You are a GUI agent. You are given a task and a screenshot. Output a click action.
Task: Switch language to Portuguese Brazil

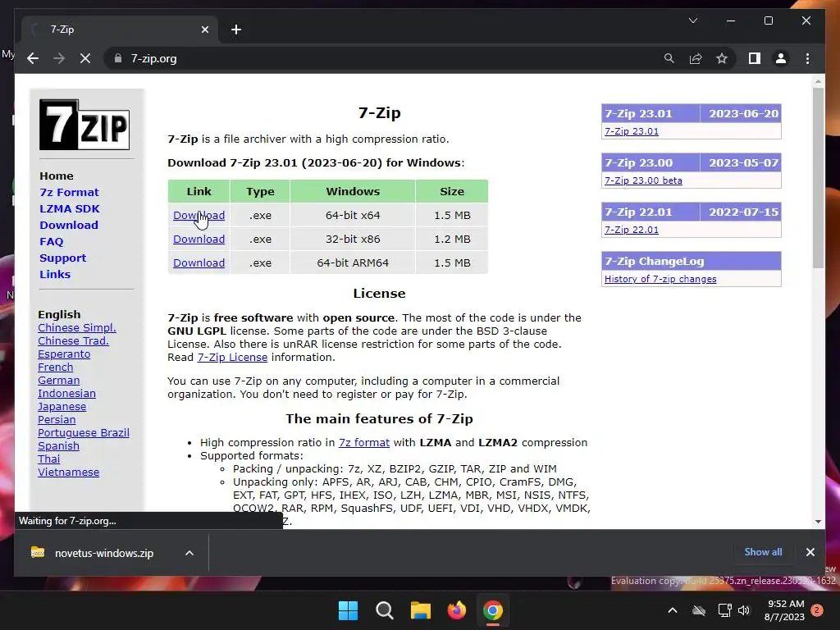83,433
